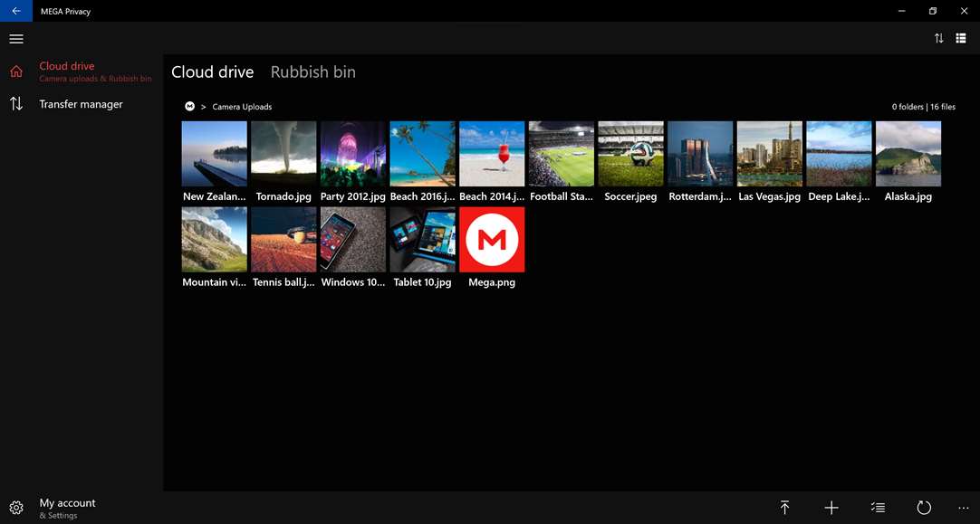Image resolution: width=980 pixels, height=524 pixels.
Task: Open Transfer manager in the sidebar
Action: (82, 104)
